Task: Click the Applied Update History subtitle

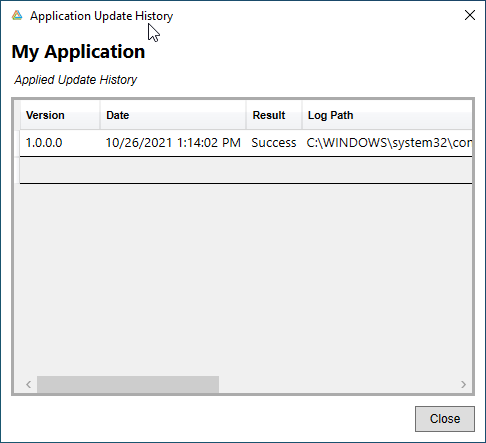Action: pyautogui.click(x=76, y=80)
